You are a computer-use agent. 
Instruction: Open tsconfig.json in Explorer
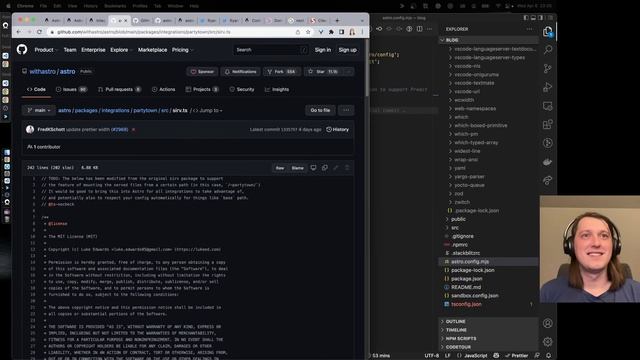tap(489, 304)
